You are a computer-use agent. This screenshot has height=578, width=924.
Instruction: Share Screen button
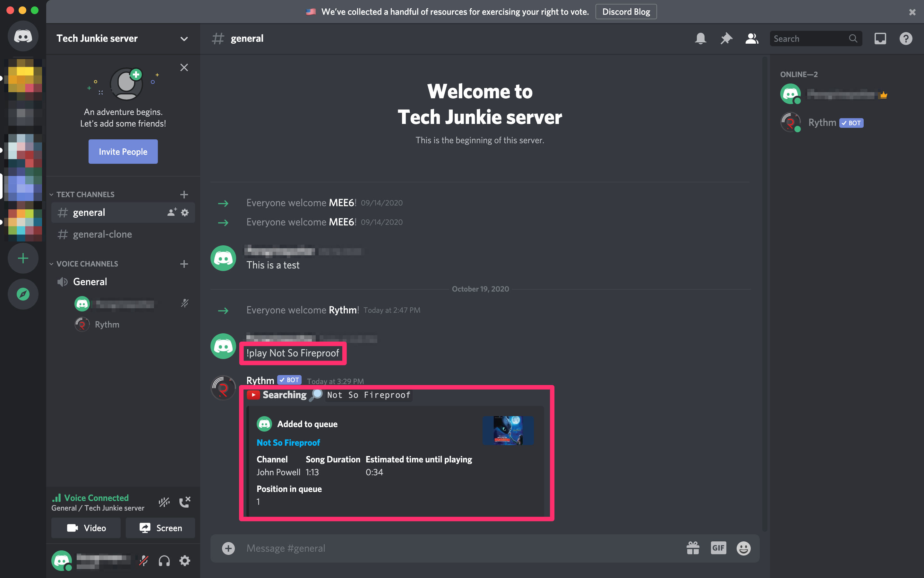click(160, 528)
